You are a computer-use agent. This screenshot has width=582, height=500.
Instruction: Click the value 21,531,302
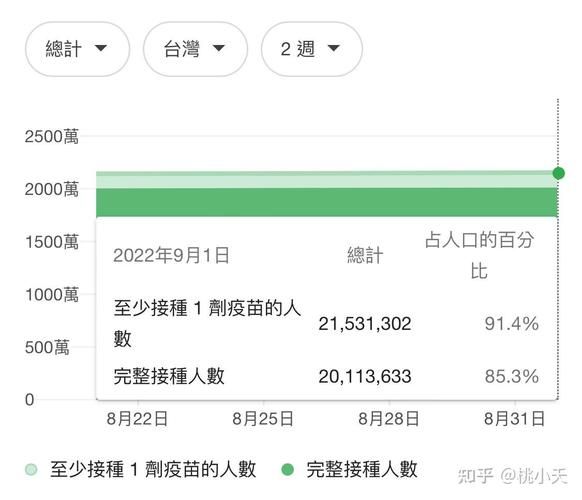pyautogui.click(x=365, y=324)
